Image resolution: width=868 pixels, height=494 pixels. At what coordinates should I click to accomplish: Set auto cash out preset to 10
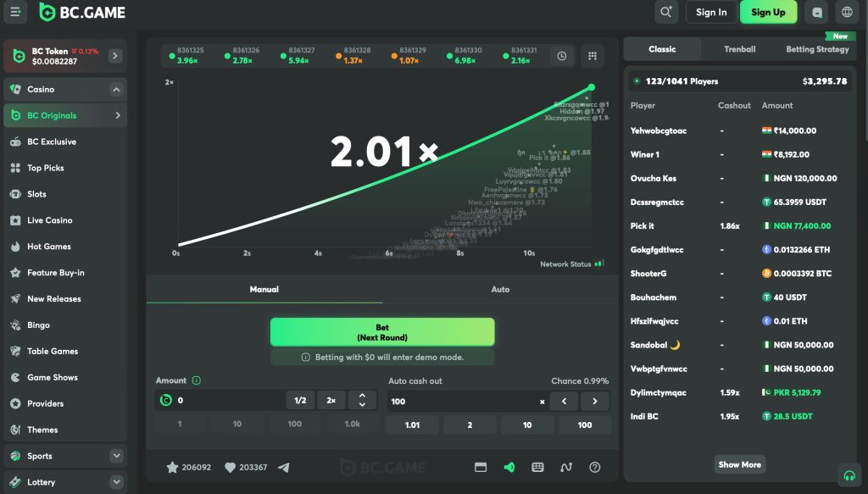click(x=527, y=425)
